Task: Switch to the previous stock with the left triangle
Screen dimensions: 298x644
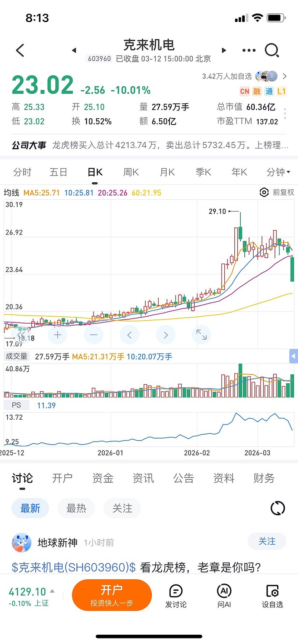Action: [x=74, y=50]
